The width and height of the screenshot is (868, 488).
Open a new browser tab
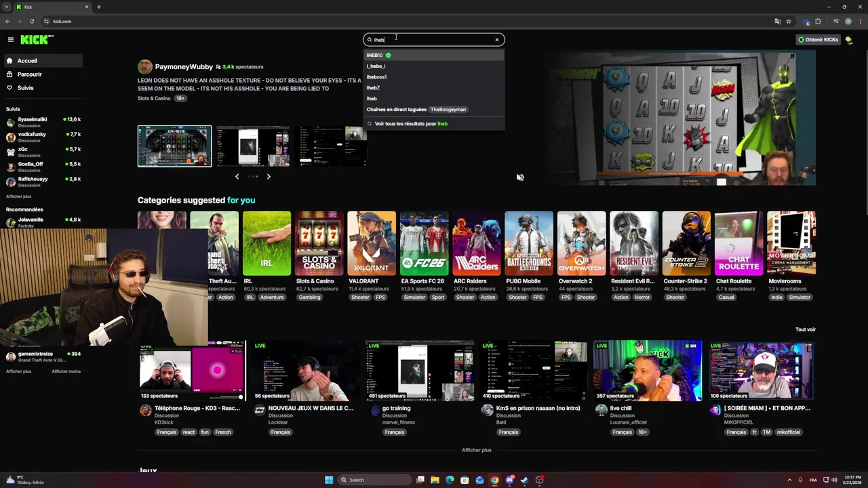pyautogui.click(x=98, y=7)
